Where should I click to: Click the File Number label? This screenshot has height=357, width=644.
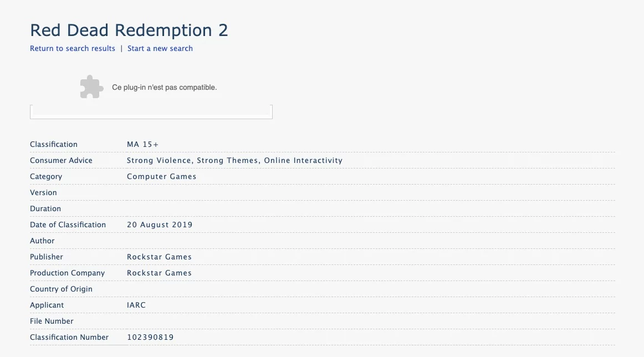(x=52, y=321)
